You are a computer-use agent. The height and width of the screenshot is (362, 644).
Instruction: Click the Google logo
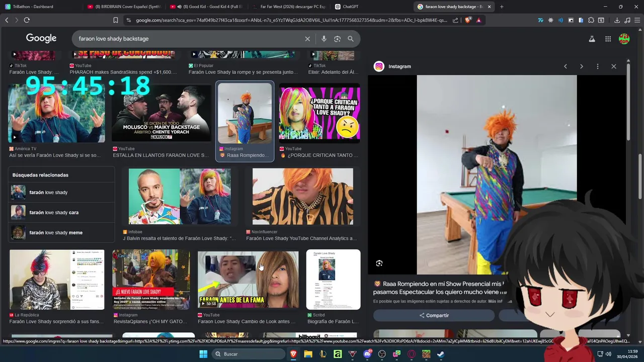41,39
